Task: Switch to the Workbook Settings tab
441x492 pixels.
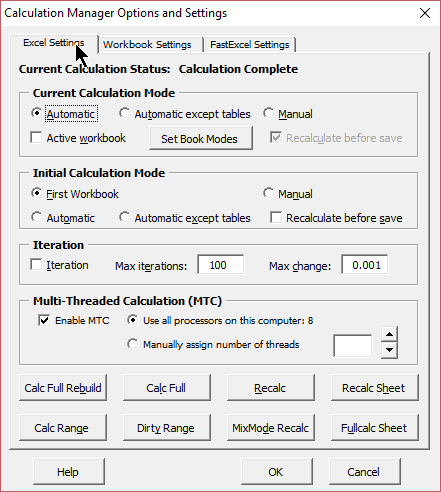Action: coord(147,44)
